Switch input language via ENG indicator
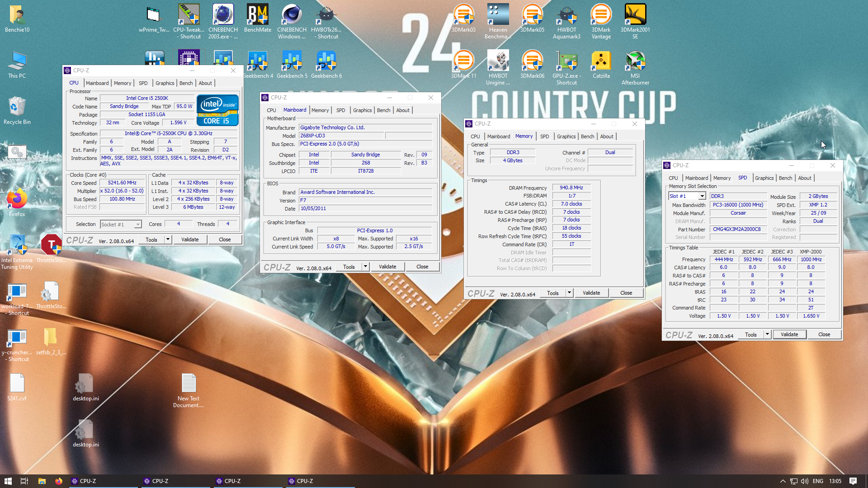 coord(818,481)
